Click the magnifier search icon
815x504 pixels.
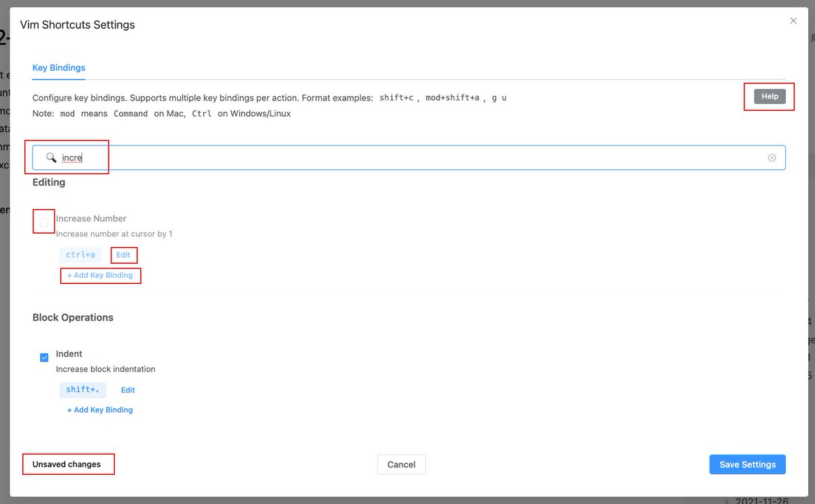tap(51, 158)
